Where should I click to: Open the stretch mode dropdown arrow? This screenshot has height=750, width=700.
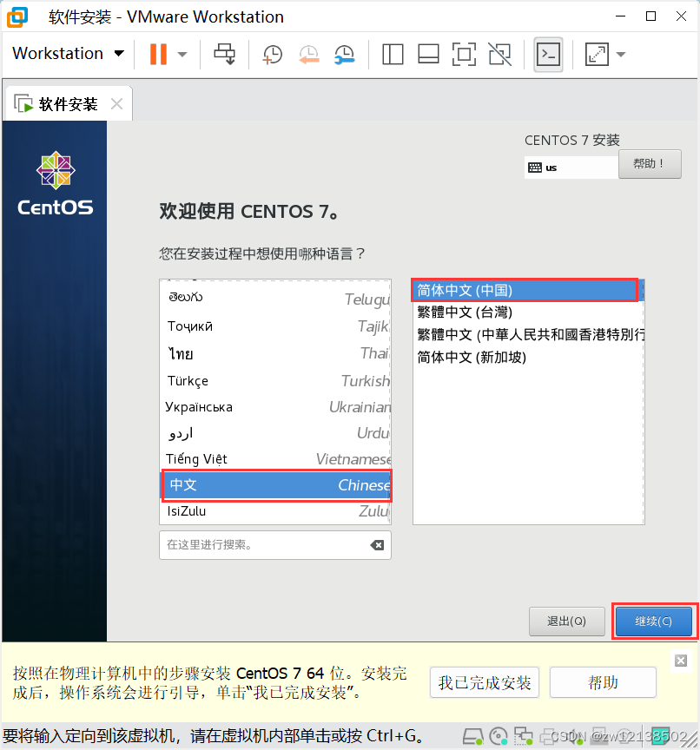(x=618, y=54)
